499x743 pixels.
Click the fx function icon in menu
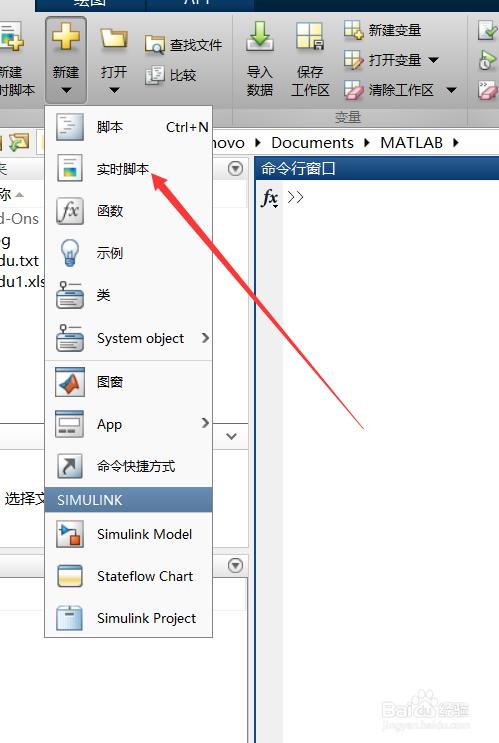click(70, 211)
